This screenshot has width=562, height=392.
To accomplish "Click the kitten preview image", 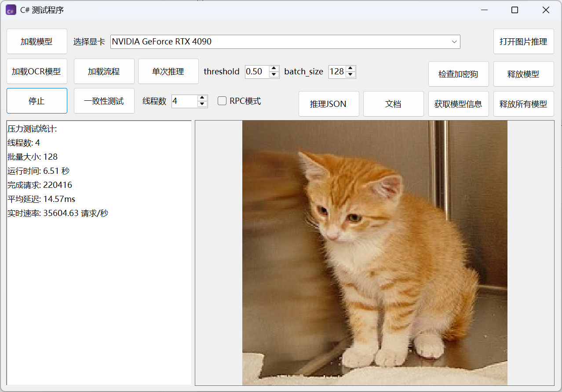I will [x=375, y=253].
